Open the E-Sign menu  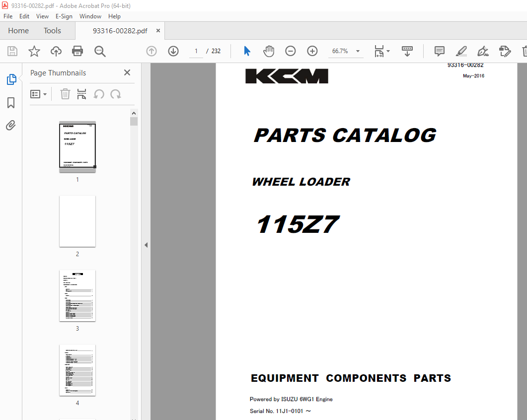click(x=64, y=16)
